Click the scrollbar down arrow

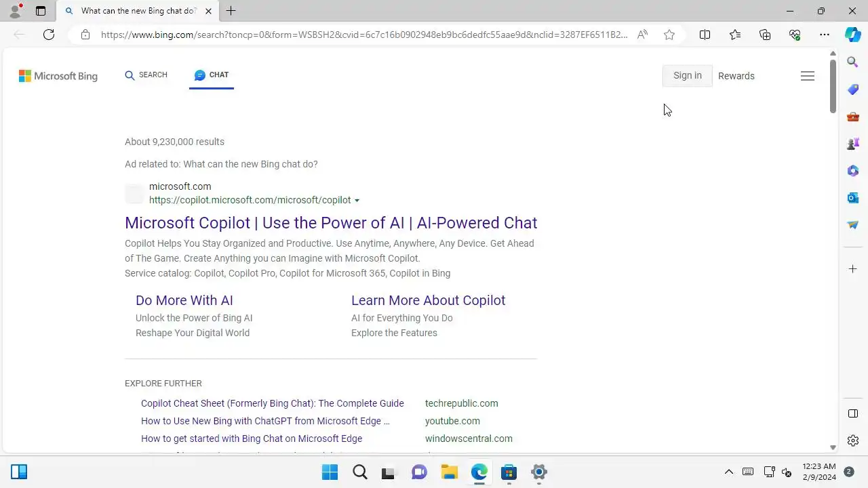[833, 447]
